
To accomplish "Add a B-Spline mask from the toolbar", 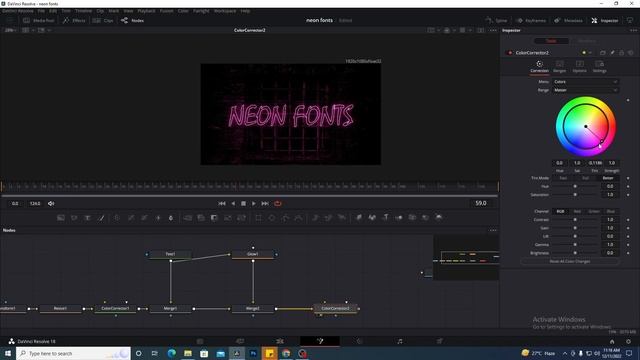I will point(299,218).
